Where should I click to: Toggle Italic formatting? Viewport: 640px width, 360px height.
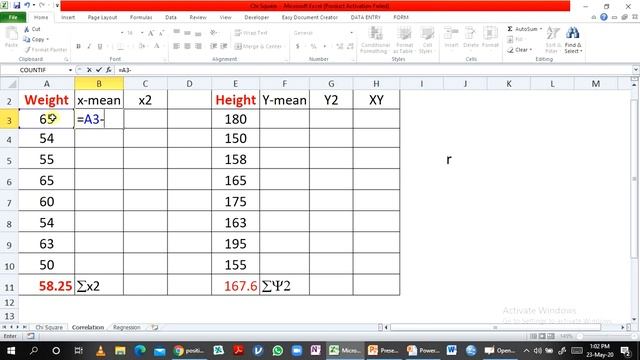tap(89, 47)
